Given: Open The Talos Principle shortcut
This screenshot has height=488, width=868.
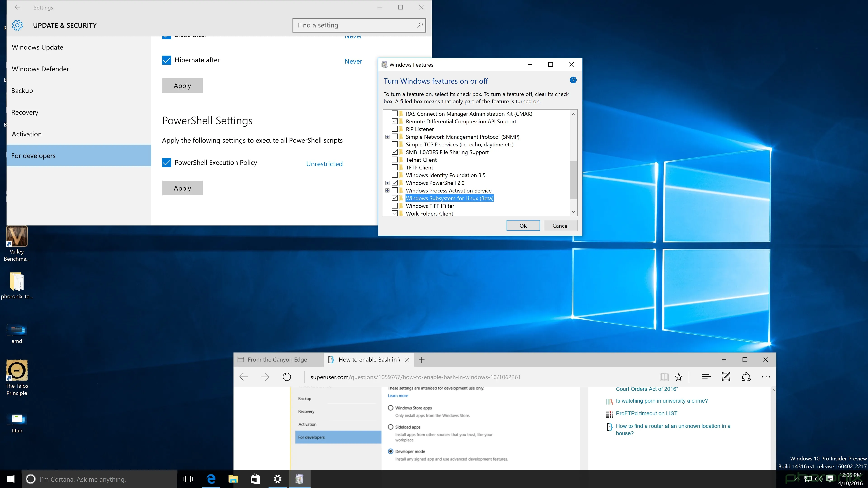Looking at the screenshot, I should click(x=17, y=378).
